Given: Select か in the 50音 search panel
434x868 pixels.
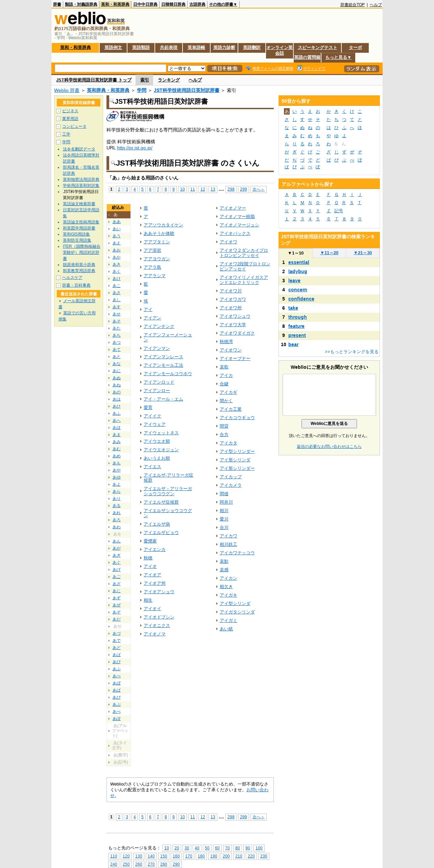Looking at the screenshot, I should [x=329, y=112].
